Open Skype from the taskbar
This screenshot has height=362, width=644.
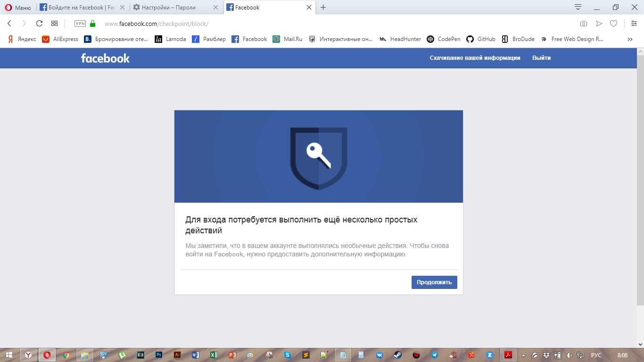[288, 355]
